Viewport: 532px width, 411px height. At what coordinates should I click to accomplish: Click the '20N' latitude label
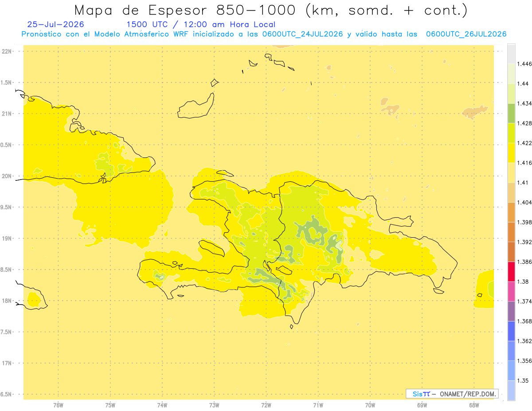(x=7, y=176)
